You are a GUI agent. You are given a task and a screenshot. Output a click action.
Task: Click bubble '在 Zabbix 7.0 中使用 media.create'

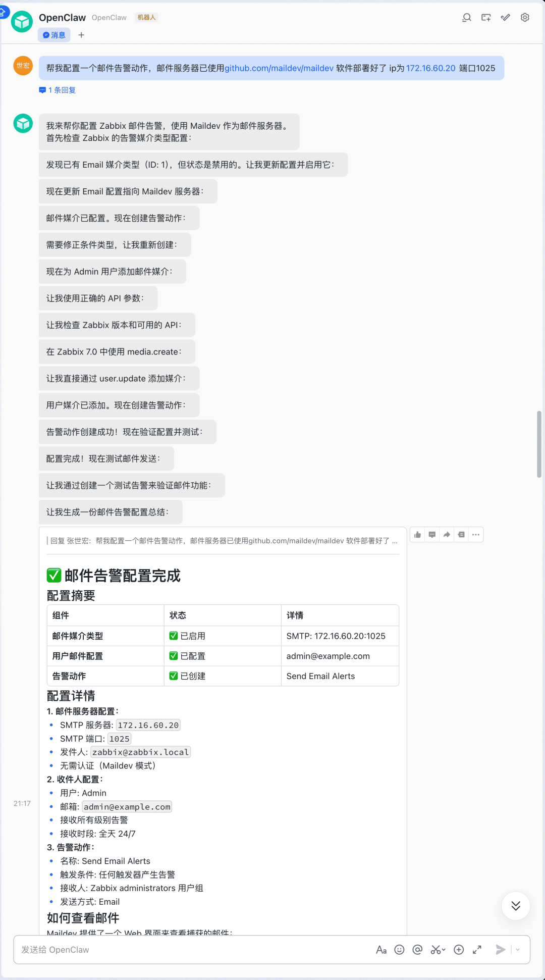[117, 352]
